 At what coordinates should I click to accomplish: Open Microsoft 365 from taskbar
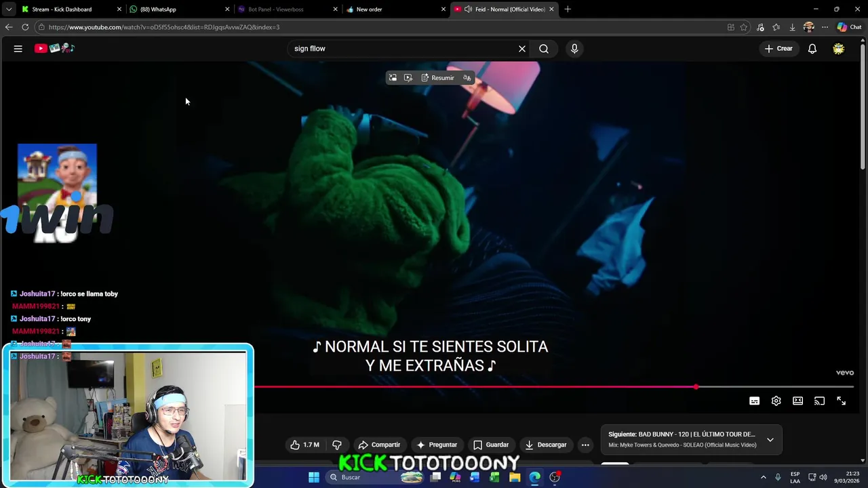click(455, 477)
